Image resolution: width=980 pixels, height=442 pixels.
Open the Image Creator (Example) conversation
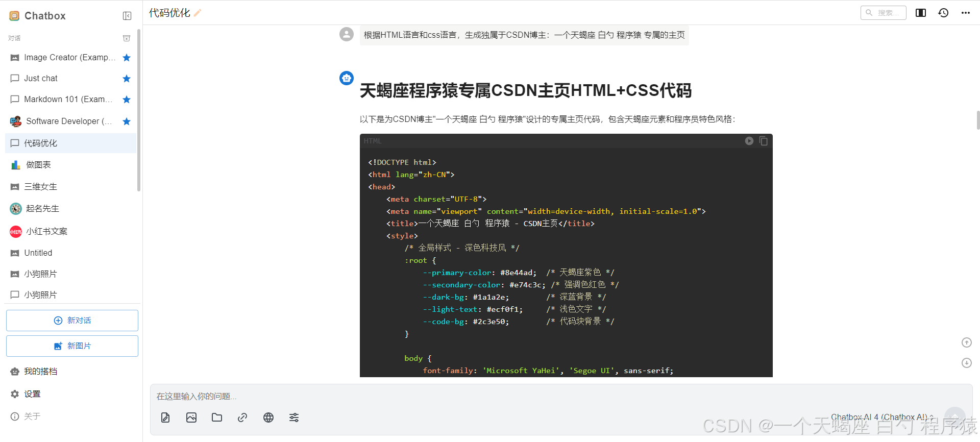(70, 58)
